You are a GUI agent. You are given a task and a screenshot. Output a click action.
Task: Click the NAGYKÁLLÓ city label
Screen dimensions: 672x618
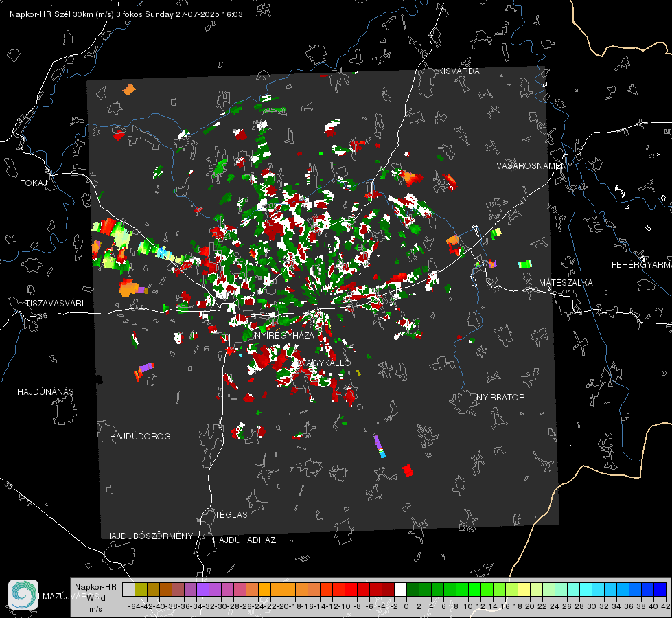click(325, 363)
